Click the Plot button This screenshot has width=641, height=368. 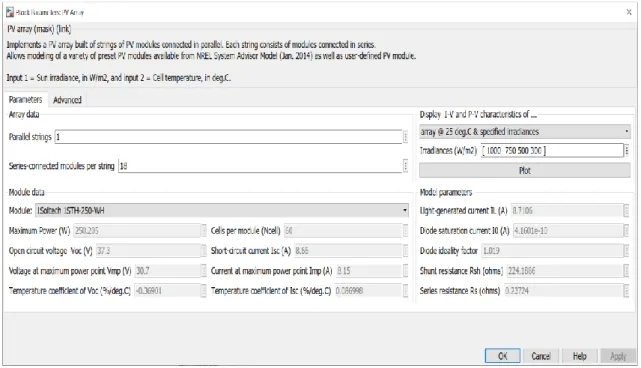525,171
